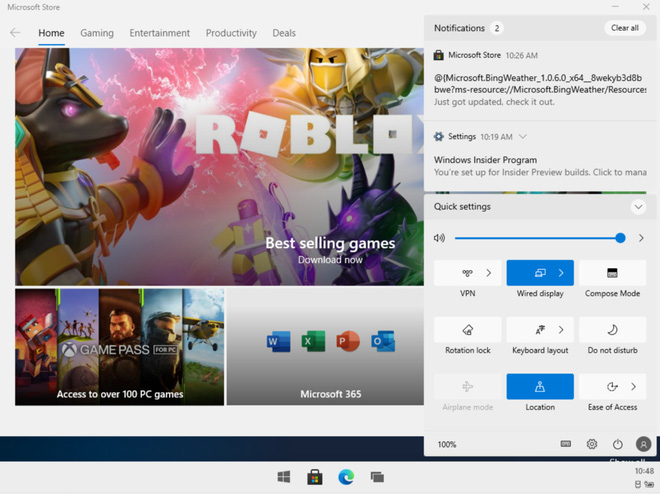
Task: Open Microsoft Store from the taskbar
Action: (314, 477)
